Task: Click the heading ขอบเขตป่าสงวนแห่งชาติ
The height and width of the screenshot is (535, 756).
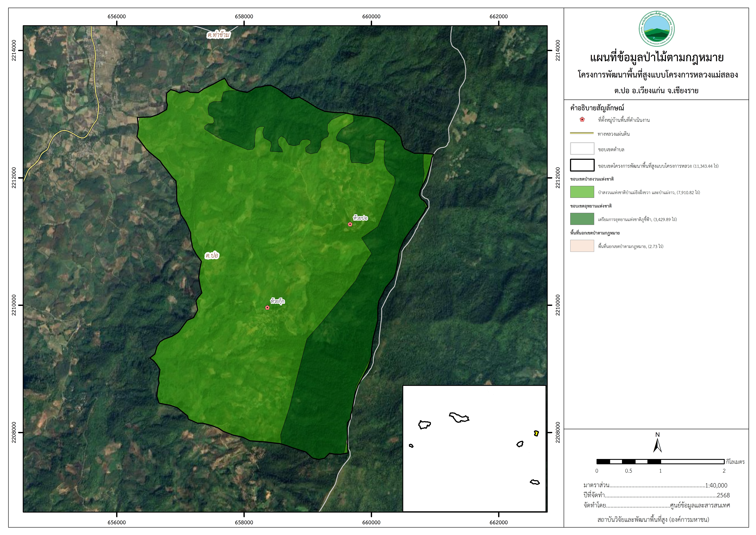Action: click(592, 179)
